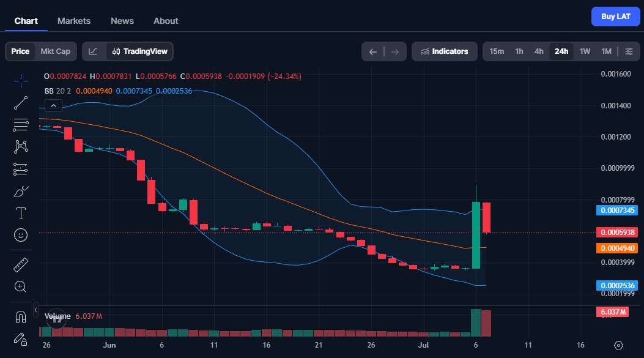The height and width of the screenshot is (358, 644).
Task: Activate the zoom in tool
Action: click(21, 287)
